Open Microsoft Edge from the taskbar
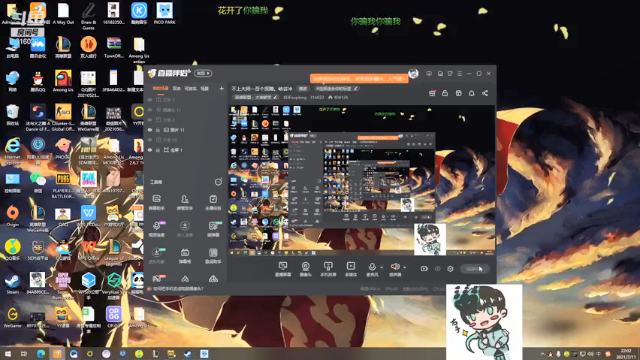This screenshot has width=640, height=360. coord(41,354)
